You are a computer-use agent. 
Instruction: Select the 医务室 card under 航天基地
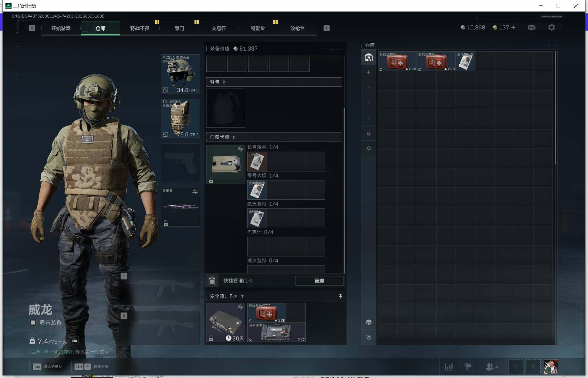[x=257, y=218]
